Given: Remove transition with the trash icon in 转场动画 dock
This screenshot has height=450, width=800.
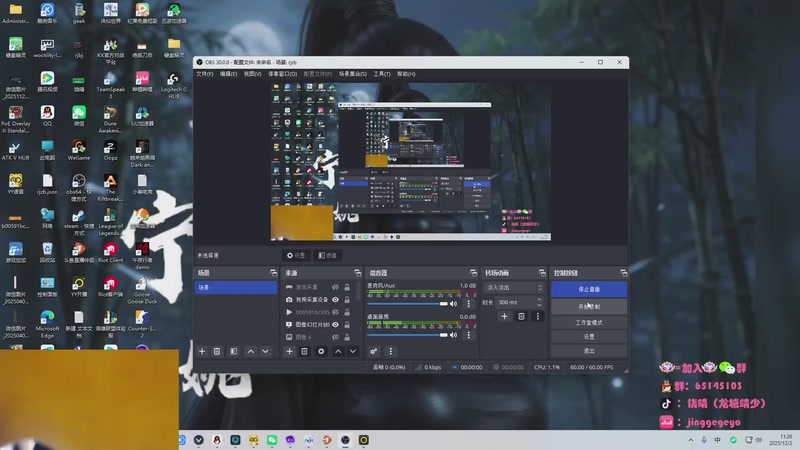Looking at the screenshot, I should [x=521, y=316].
